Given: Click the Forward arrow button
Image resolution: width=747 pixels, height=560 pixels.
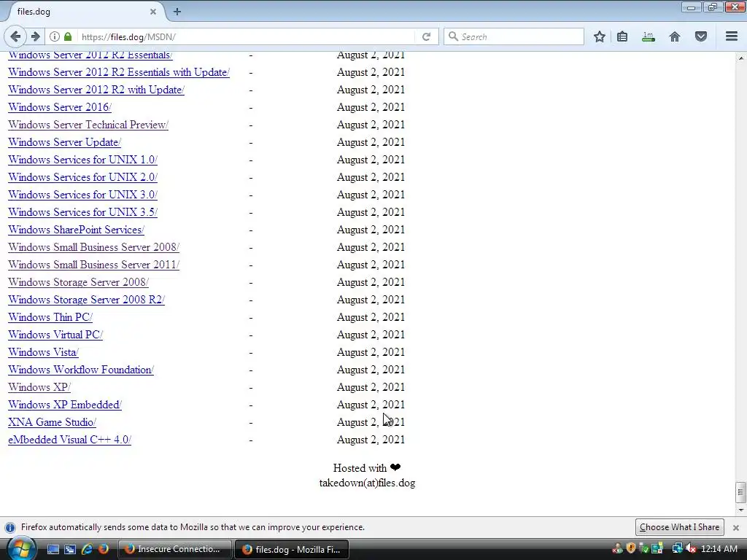Looking at the screenshot, I should 35,36.
